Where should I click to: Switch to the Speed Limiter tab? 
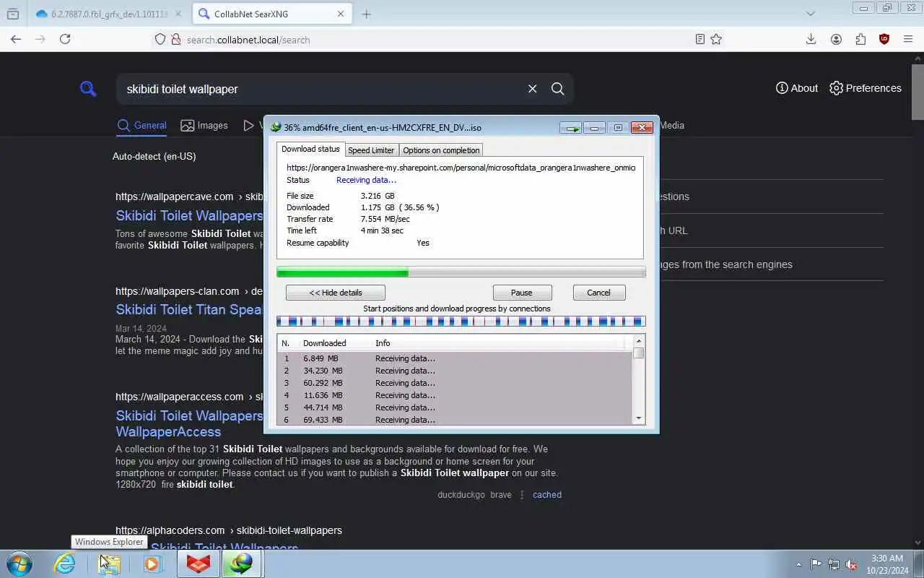click(x=371, y=150)
